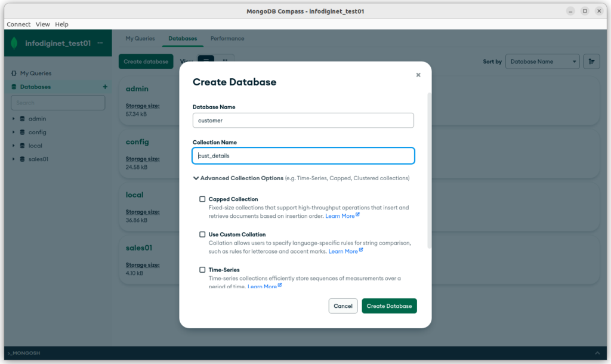
Task: Add database with the plus icon
Action: [105, 87]
